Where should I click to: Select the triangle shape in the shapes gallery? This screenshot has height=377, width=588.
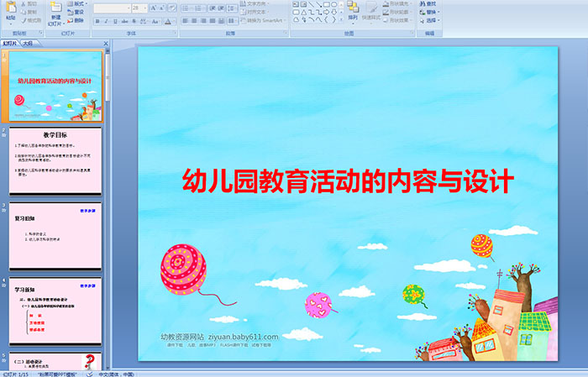(304, 13)
